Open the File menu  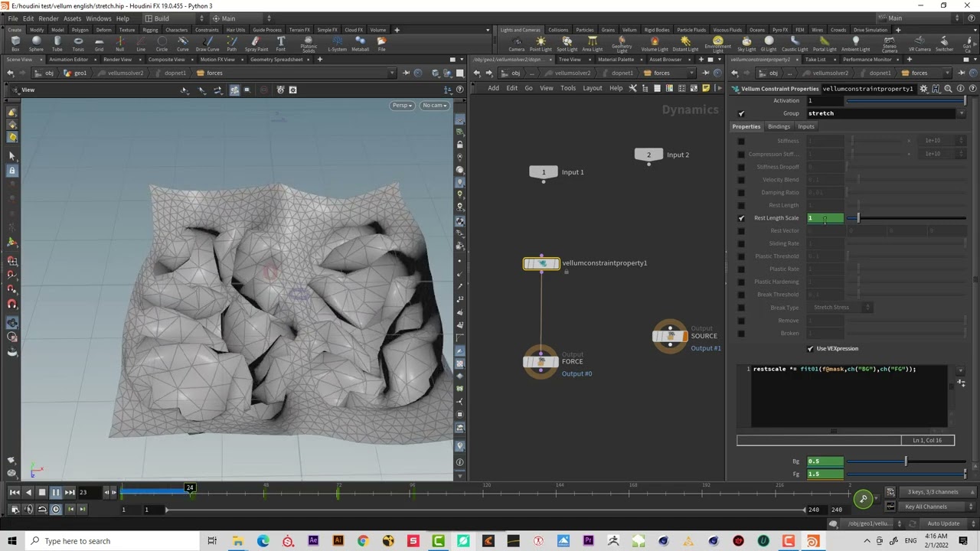pyautogui.click(x=13, y=18)
